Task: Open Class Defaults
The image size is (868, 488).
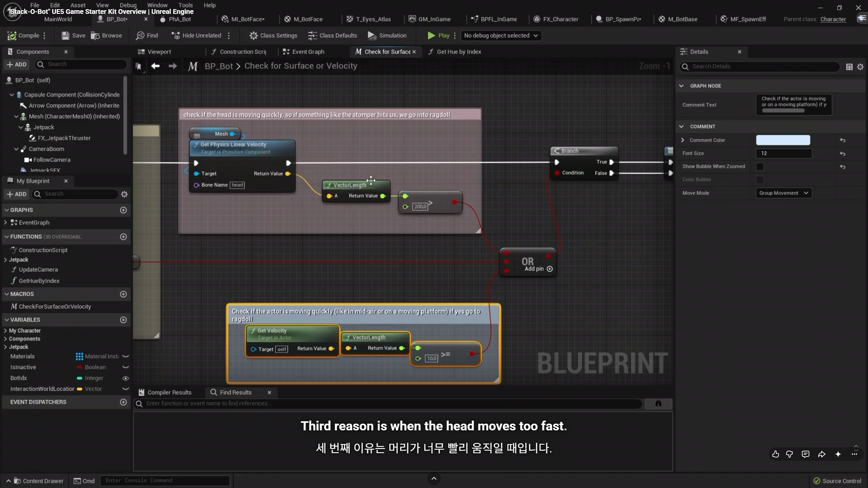Action: pyautogui.click(x=332, y=36)
